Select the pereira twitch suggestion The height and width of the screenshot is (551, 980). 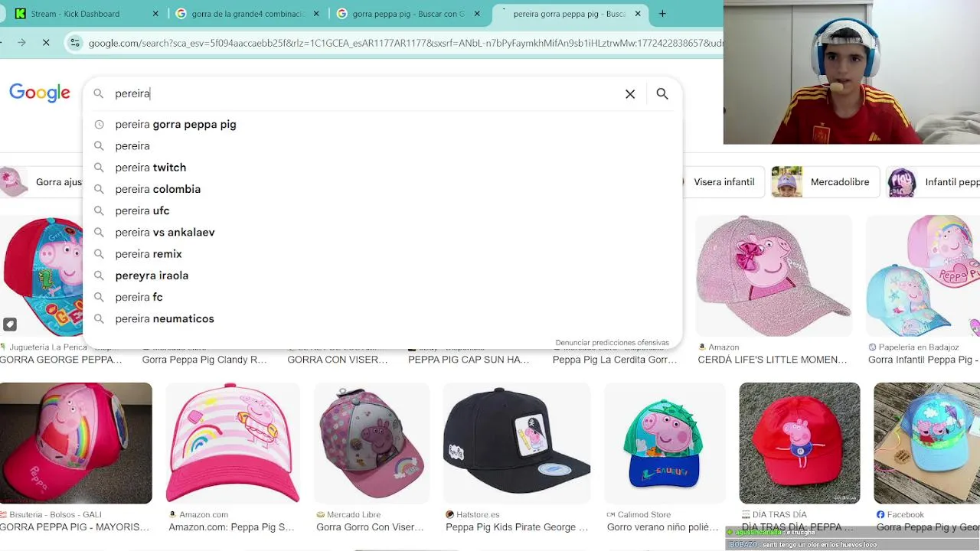pyautogui.click(x=150, y=168)
